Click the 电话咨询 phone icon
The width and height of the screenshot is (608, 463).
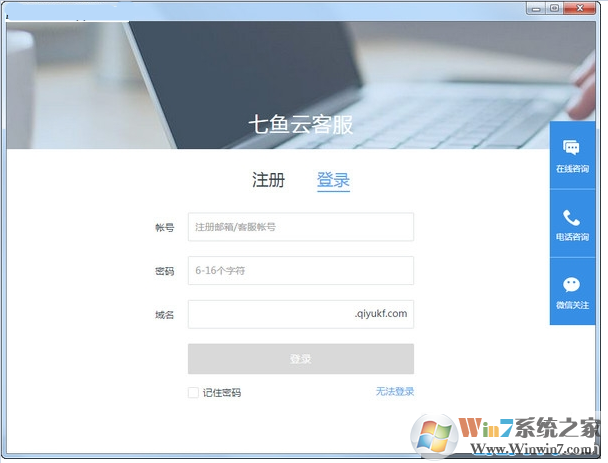572,218
